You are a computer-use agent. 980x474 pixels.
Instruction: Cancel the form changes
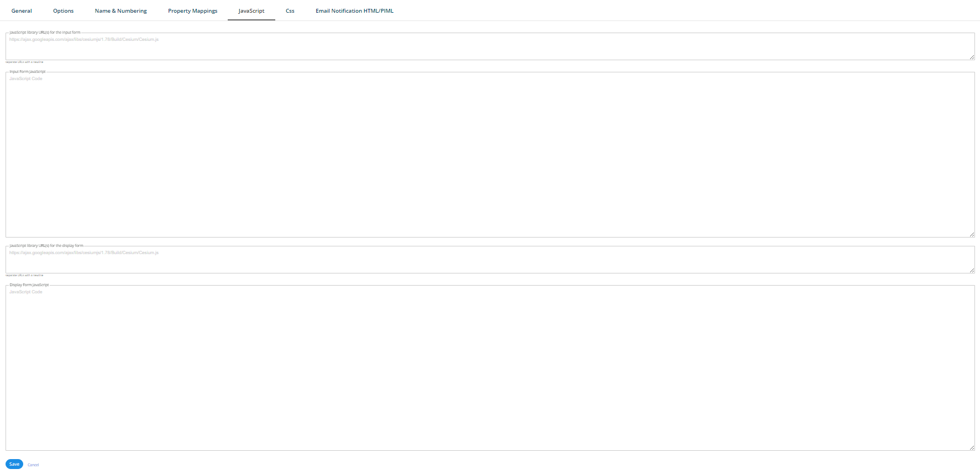[x=33, y=465]
